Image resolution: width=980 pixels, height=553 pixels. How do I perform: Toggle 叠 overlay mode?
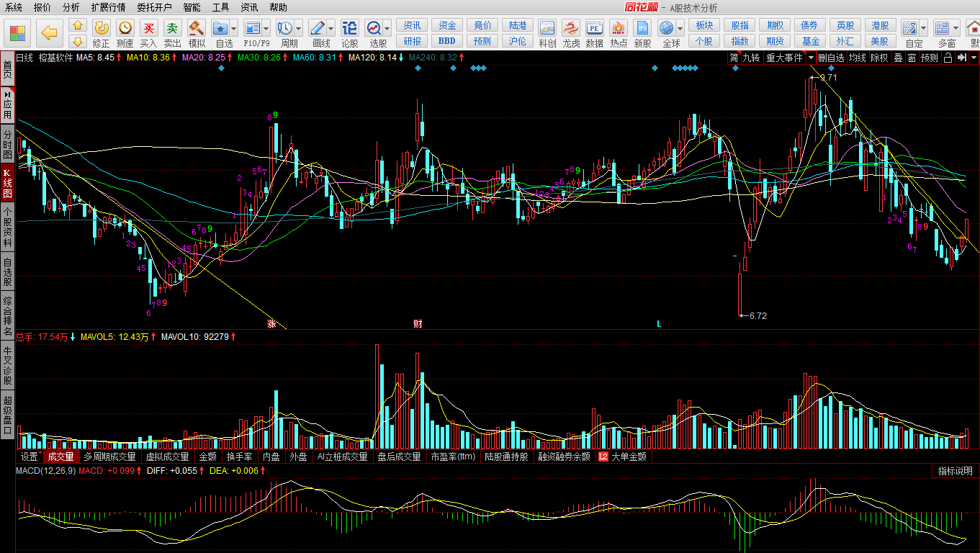point(898,58)
